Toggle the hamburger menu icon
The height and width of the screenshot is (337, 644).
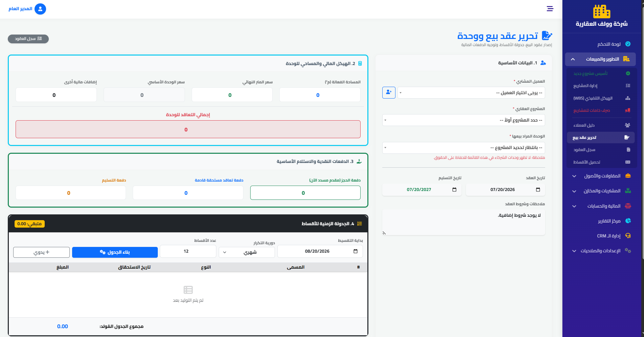pos(550,9)
